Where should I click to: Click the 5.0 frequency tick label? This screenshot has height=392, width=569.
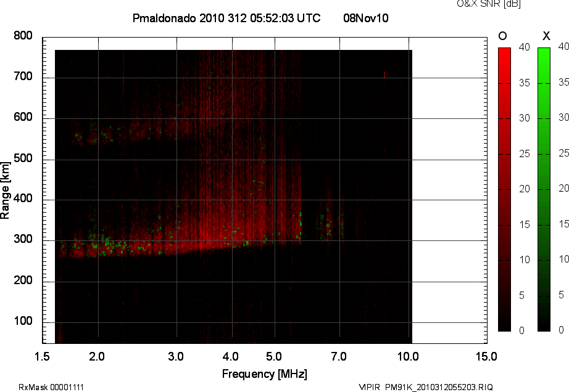274,356
